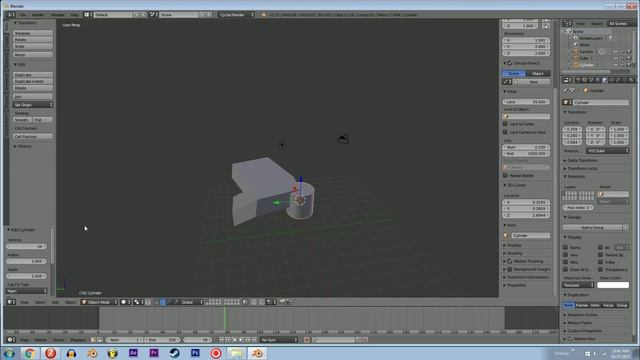Apply Smooth shading

pos(22,120)
